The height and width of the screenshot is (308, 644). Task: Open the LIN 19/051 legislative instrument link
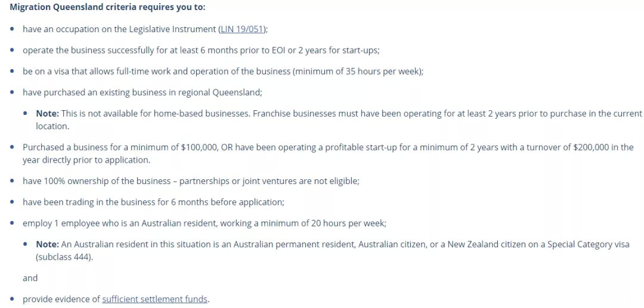point(242,29)
